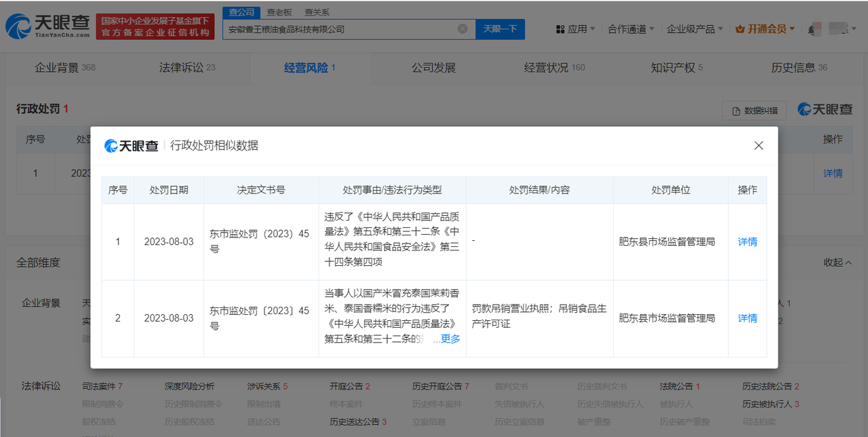Clear the company search box text

tap(462, 29)
